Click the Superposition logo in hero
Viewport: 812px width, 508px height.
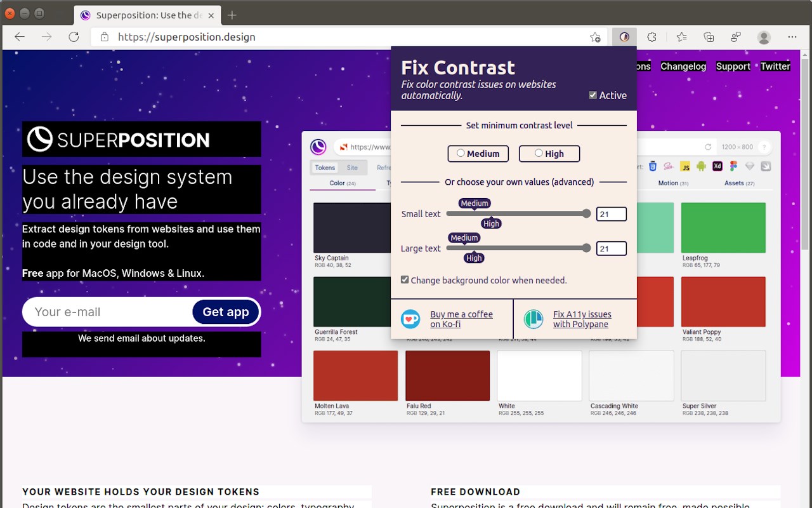click(119, 140)
